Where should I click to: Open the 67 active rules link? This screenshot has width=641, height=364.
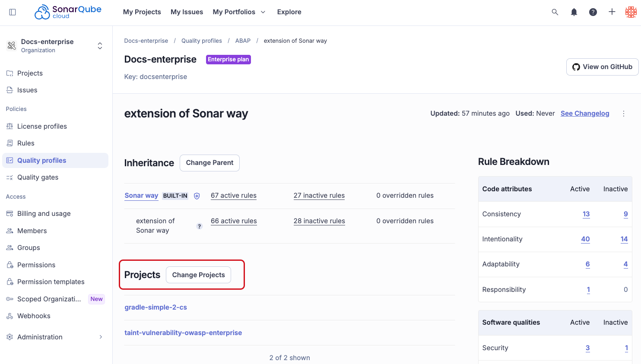point(234,196)
